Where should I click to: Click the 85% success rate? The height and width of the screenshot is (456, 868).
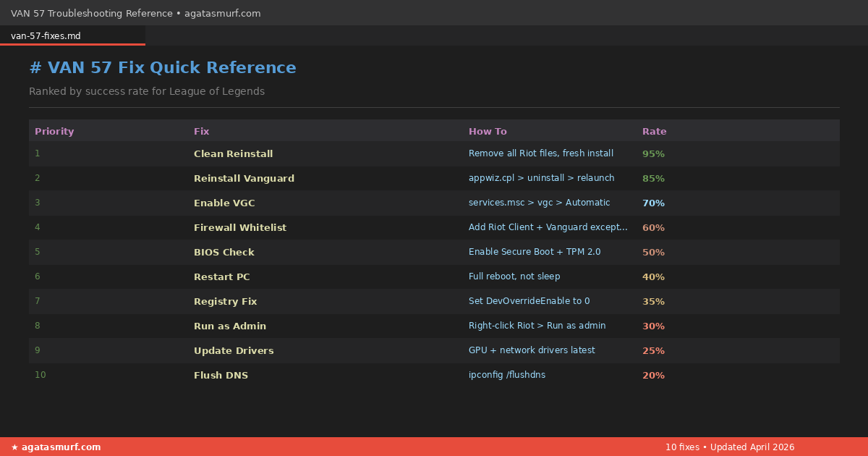(x=653, y=179)
